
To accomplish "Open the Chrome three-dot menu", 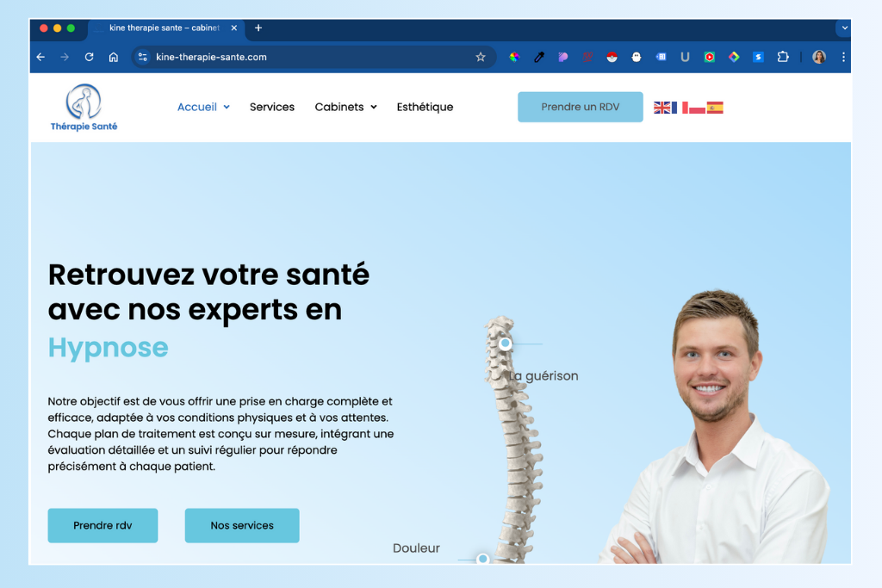I will (843, 57).
